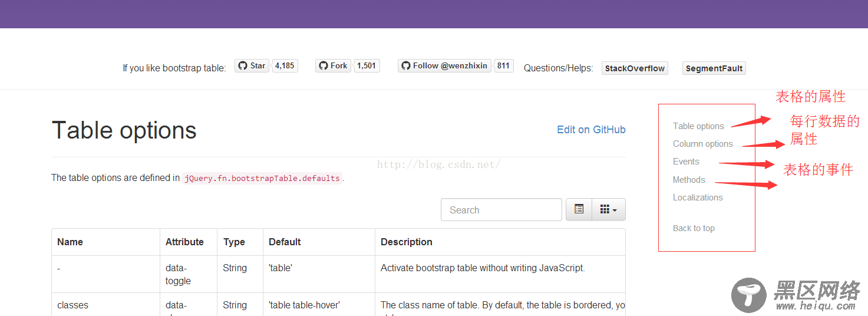
Task: Click the Edit on GitHub link
Action: point(591,130)
